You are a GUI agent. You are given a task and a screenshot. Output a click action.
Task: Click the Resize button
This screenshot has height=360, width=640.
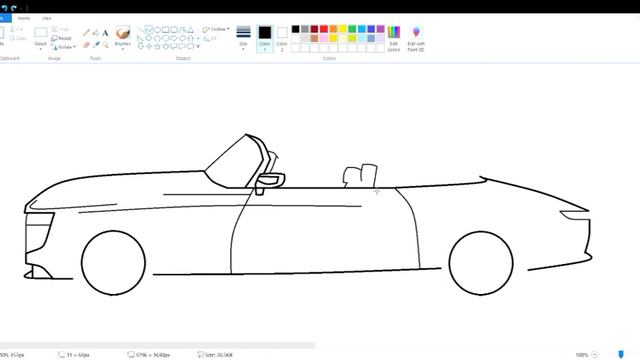pyautogui.click(x=62, y=38)
